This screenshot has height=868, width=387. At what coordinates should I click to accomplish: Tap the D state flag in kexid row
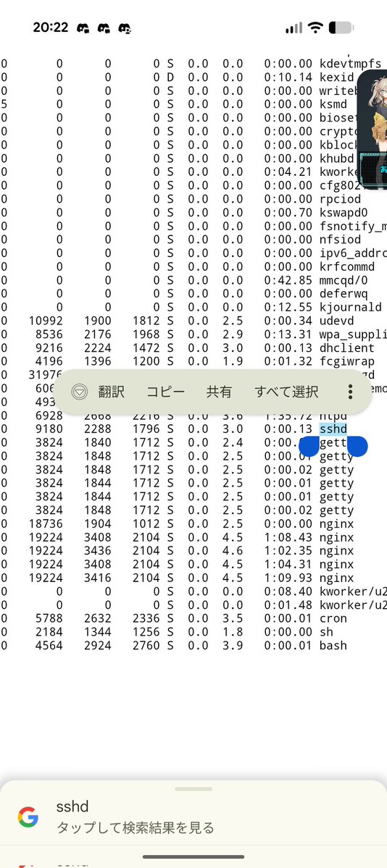pos(170,77)
